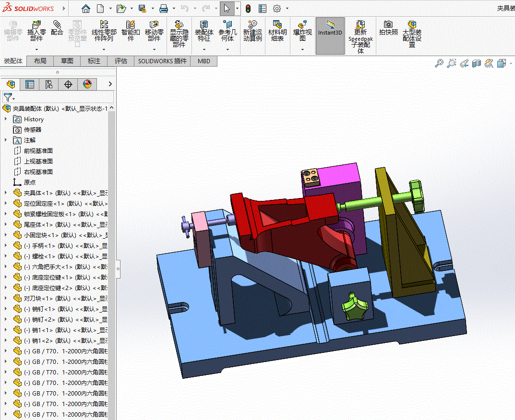Save the assembly with the Save icon

pos(142,9)
